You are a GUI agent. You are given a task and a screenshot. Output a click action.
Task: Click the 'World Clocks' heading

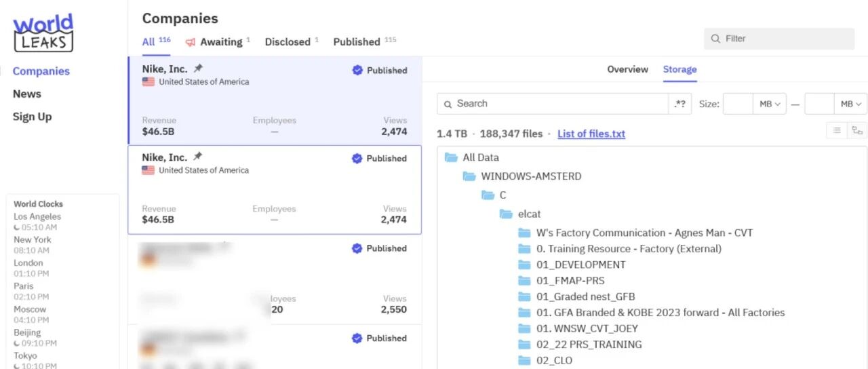(38, 203)
